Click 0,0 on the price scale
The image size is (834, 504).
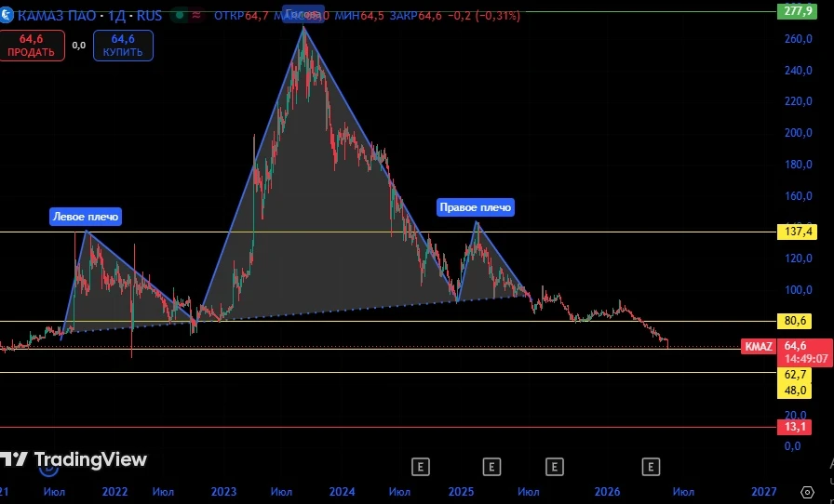(792, 446)
